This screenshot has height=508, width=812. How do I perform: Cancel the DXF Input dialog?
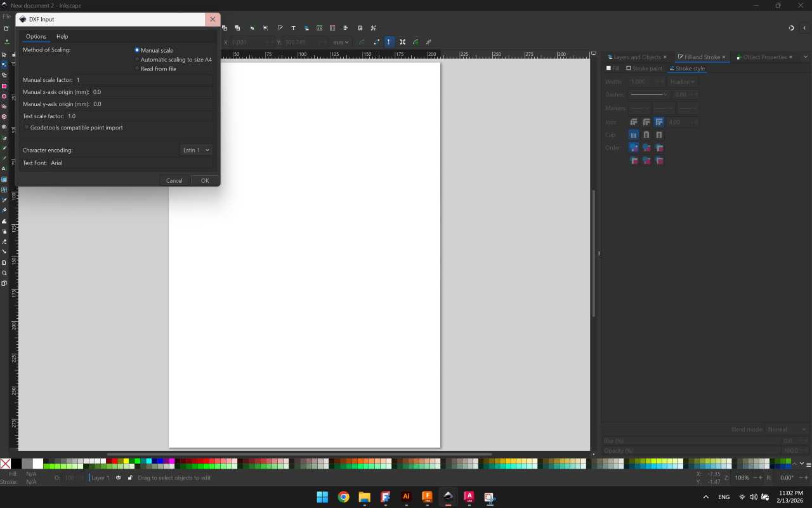click(174, 180)
